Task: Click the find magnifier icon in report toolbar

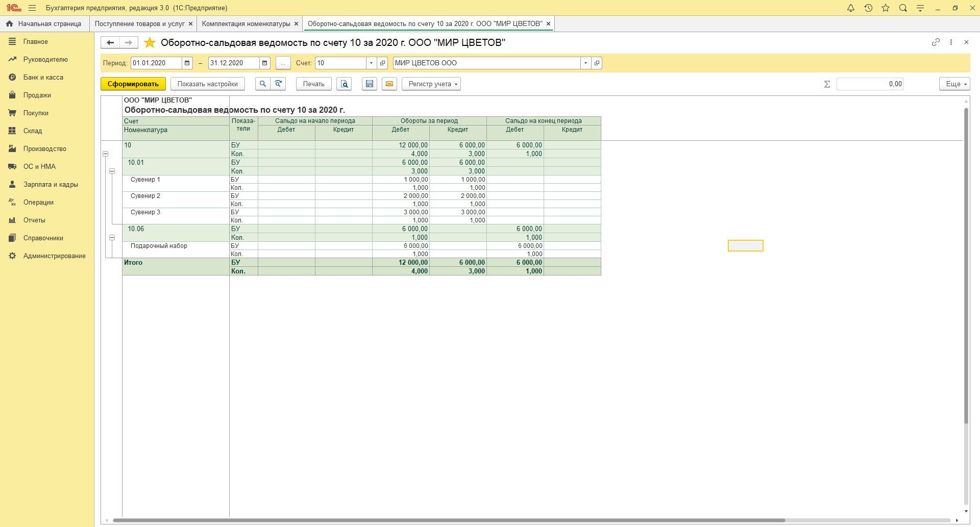Action: [262, 84]
